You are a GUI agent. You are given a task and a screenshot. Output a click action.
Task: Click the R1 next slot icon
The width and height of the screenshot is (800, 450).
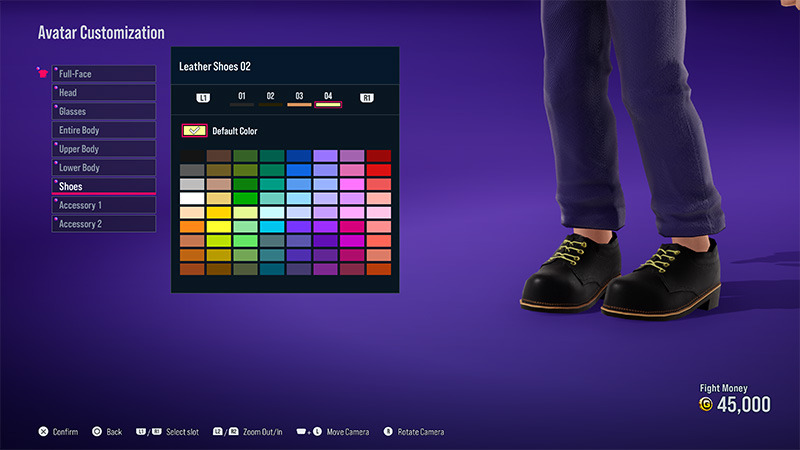[367, 97]
